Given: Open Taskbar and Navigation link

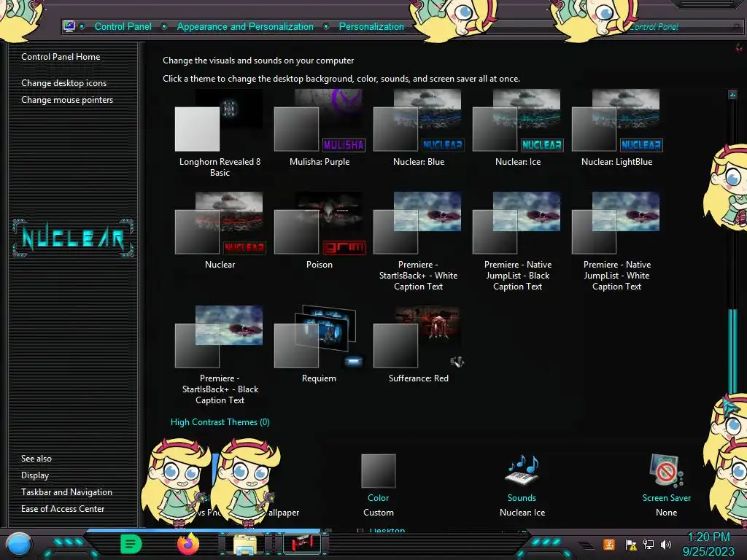Looking at the screenshot, I should 66,492.
